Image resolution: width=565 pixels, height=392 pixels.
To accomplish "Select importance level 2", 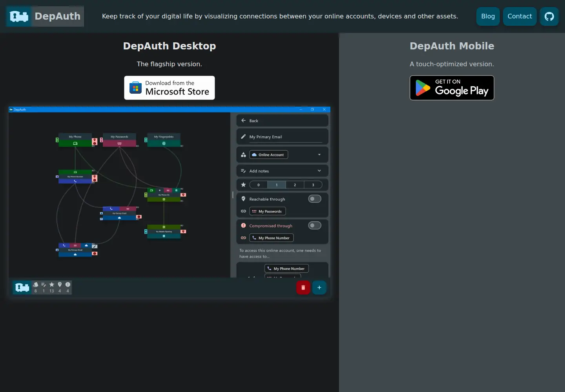I will tap(295, 185).
